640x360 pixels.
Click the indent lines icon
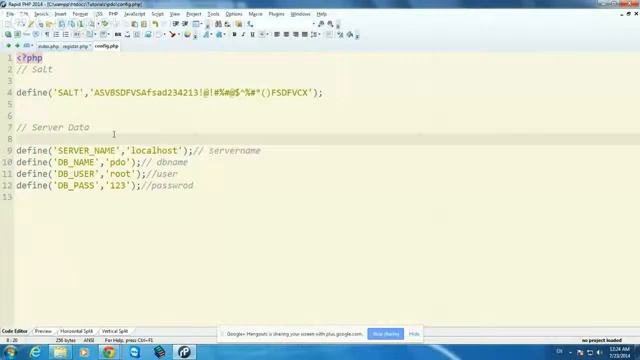tap(176, 24)
